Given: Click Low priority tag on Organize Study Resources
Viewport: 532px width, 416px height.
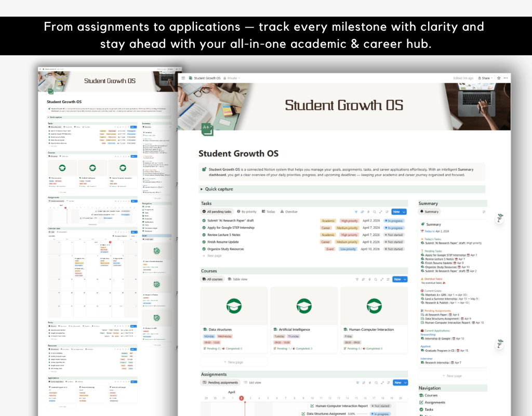Looking at the screenshot, I should [348, 249].
